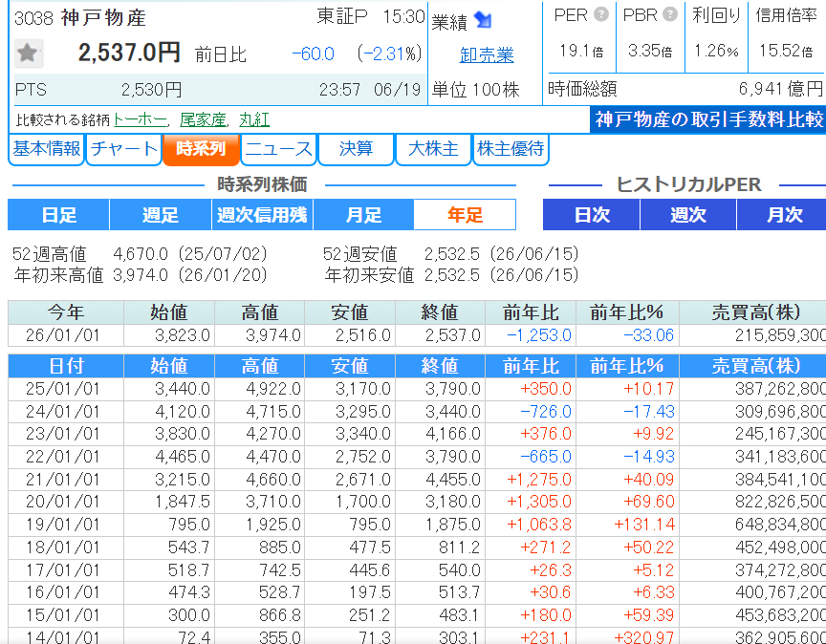826x644 pixels.
Task: Click the PER help question icon
Action: 601,14
